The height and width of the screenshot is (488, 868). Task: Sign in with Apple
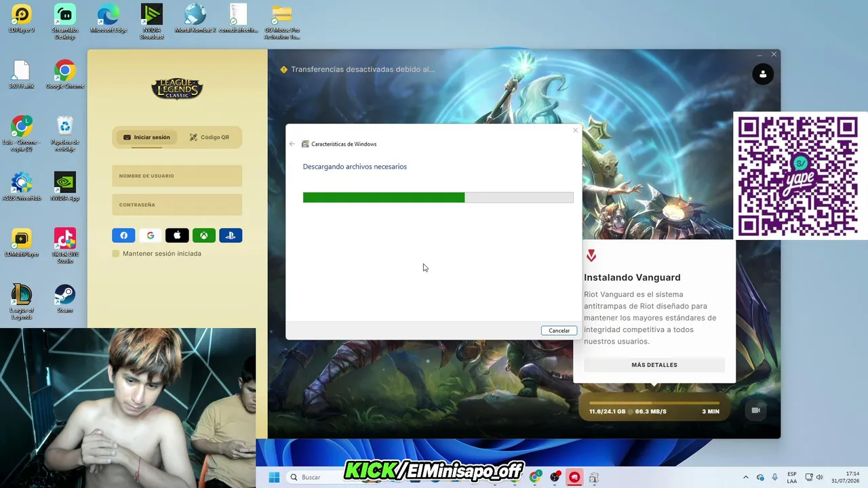click(177, 235)
